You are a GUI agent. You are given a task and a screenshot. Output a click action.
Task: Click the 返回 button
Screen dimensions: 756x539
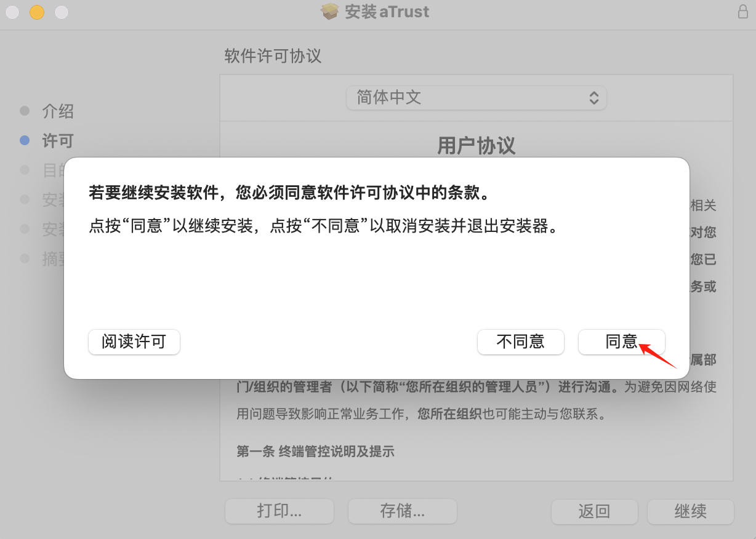tap(595, 511)
